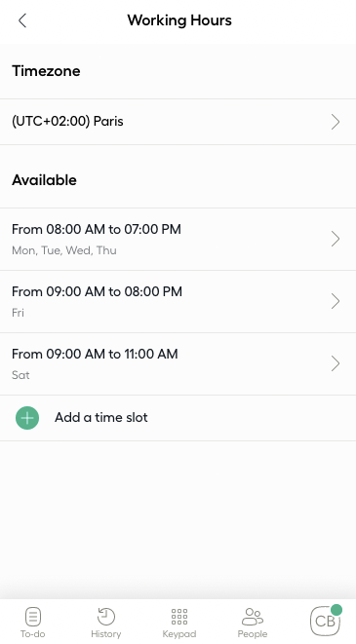Screen dimensions: 356x644
Task: Expand the Saturday time slot chevron
Action: (336, 363)
